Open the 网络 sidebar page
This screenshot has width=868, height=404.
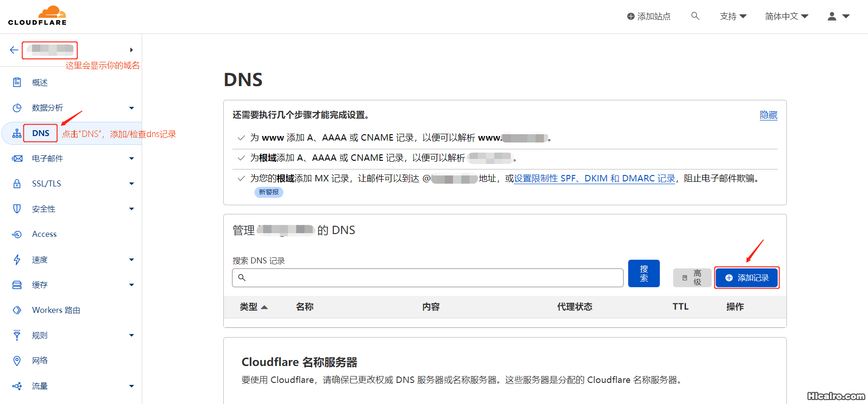pyautogui.click(x=40, y=360)
